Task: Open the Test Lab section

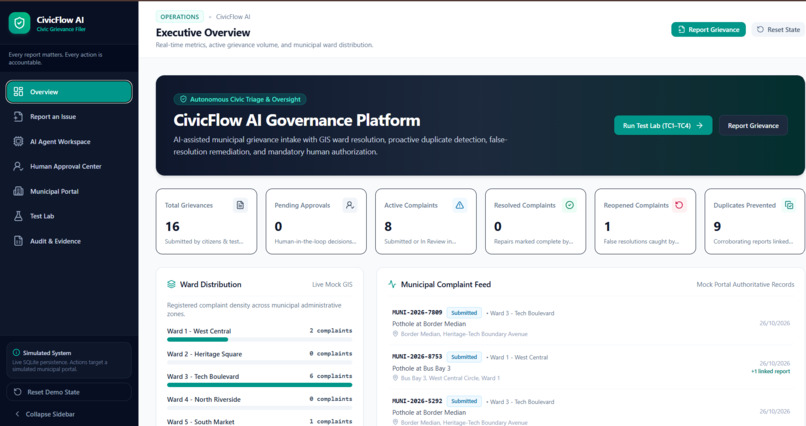Action: tap(69, 216)
